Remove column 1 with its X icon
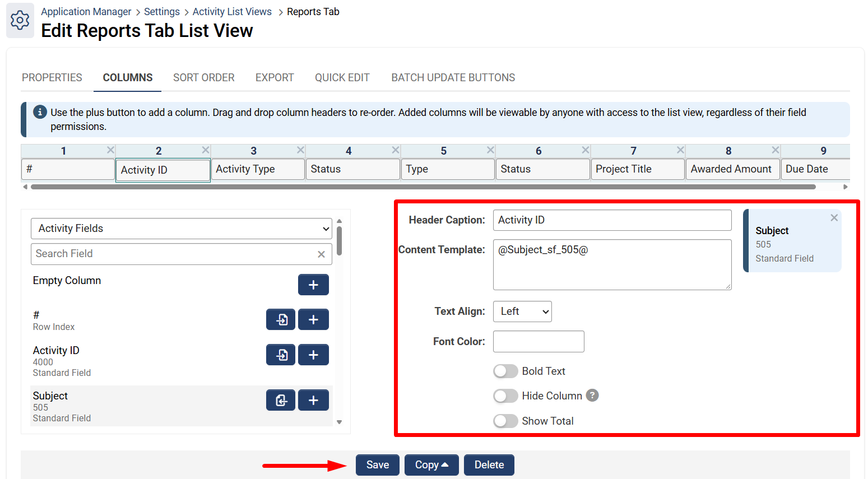This screenshot has width=868, height=479. [x=110, y=150]
